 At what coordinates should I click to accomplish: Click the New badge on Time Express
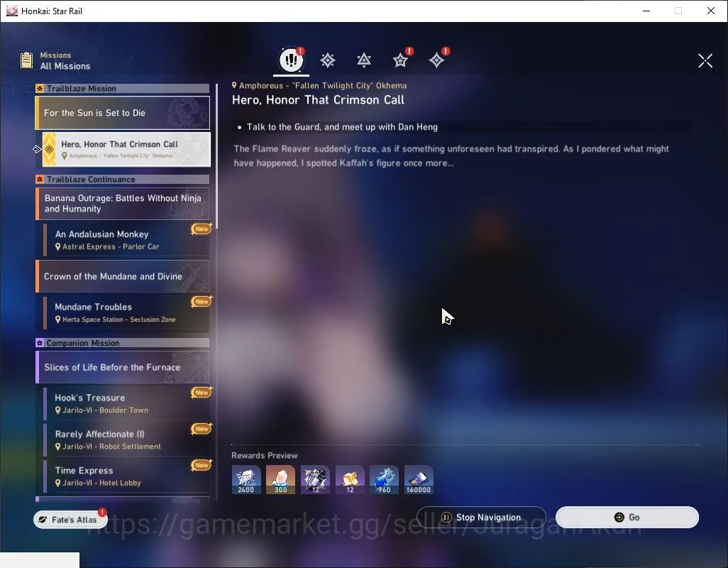202,465
